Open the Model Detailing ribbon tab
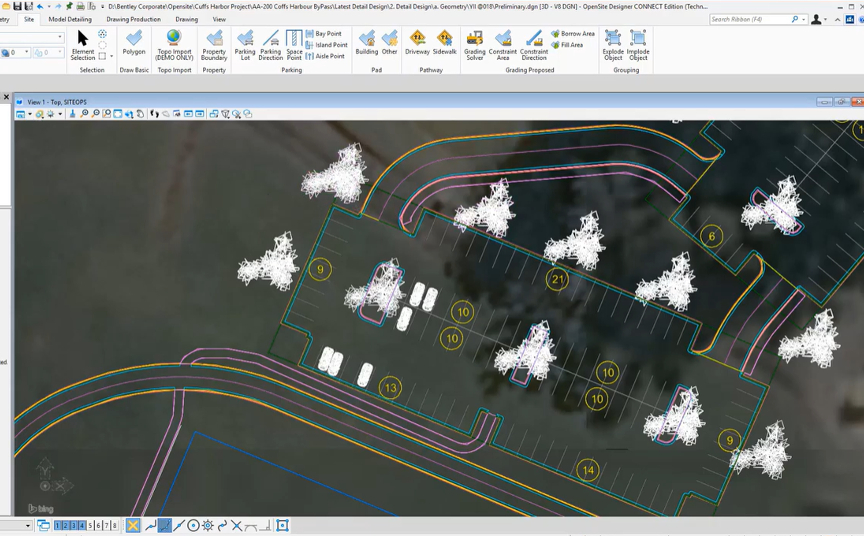The image size is (864, 536). (x=70, y=19)
